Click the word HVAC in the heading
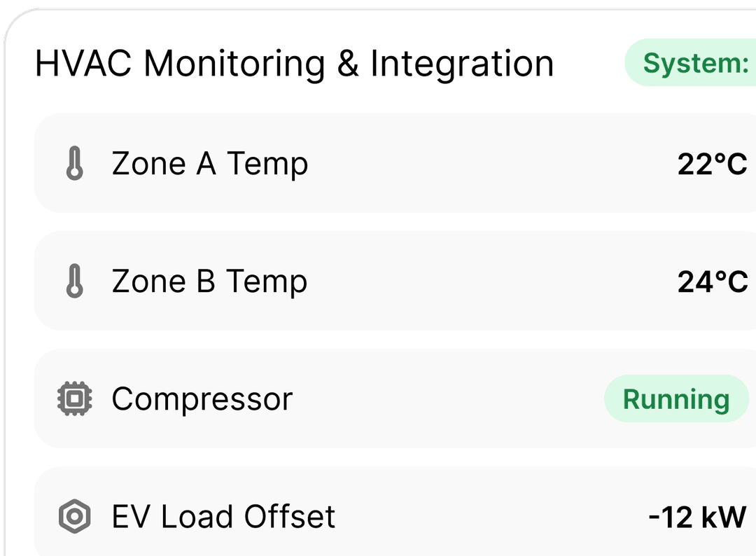This screenshot has width=756, height=556. click(83, 63)
